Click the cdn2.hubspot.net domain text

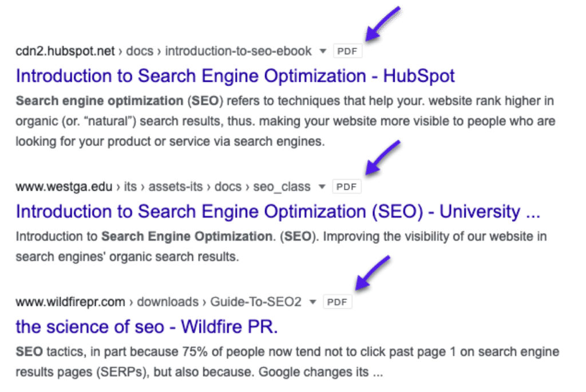point(65,50)
